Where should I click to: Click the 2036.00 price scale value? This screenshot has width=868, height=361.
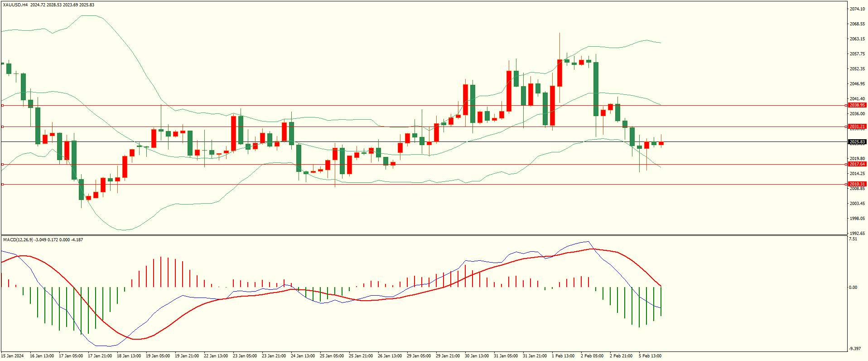coord(858,114)
